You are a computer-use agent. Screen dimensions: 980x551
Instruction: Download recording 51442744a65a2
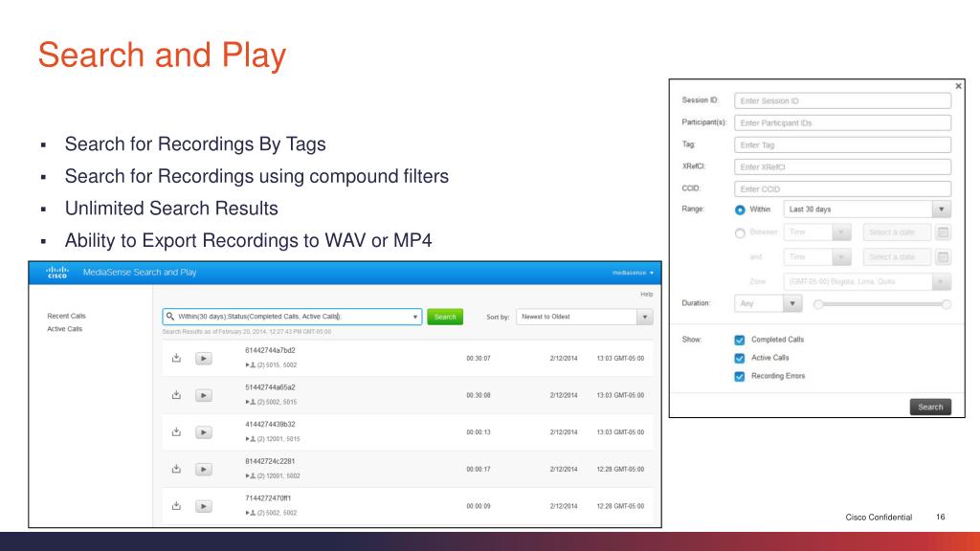[176, 395]
